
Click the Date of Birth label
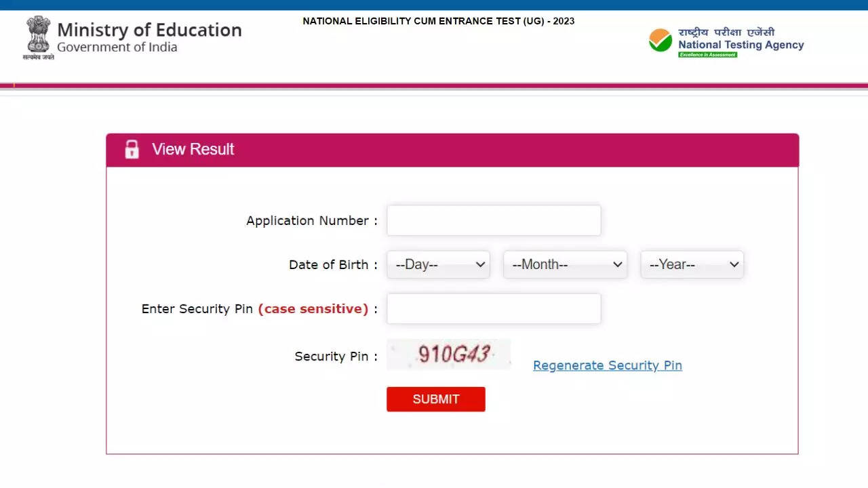[x=328, y=265]
